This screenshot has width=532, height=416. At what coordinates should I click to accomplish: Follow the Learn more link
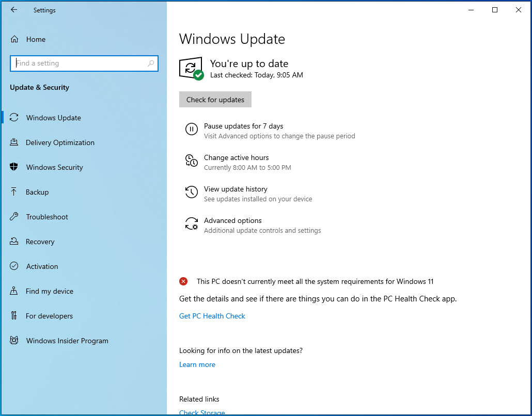197,364
